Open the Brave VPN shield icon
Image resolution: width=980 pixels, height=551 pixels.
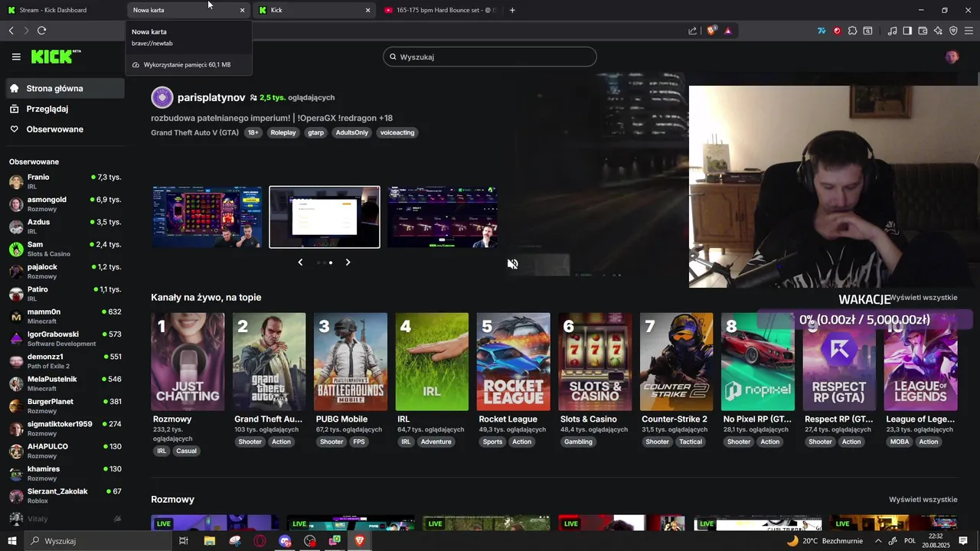click(953, 31)
